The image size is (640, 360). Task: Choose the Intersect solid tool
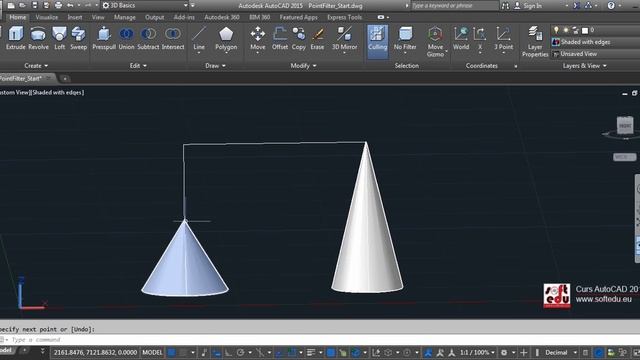[173, 39]
